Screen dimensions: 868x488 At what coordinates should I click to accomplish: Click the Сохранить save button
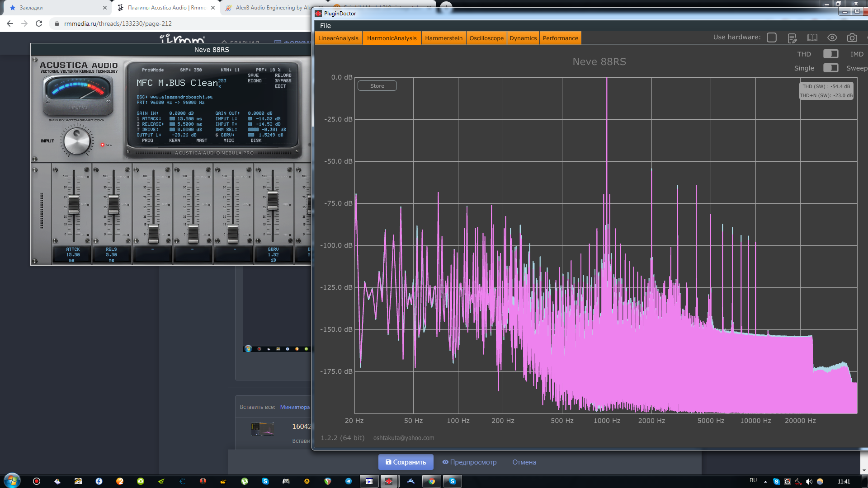[406, 462]
